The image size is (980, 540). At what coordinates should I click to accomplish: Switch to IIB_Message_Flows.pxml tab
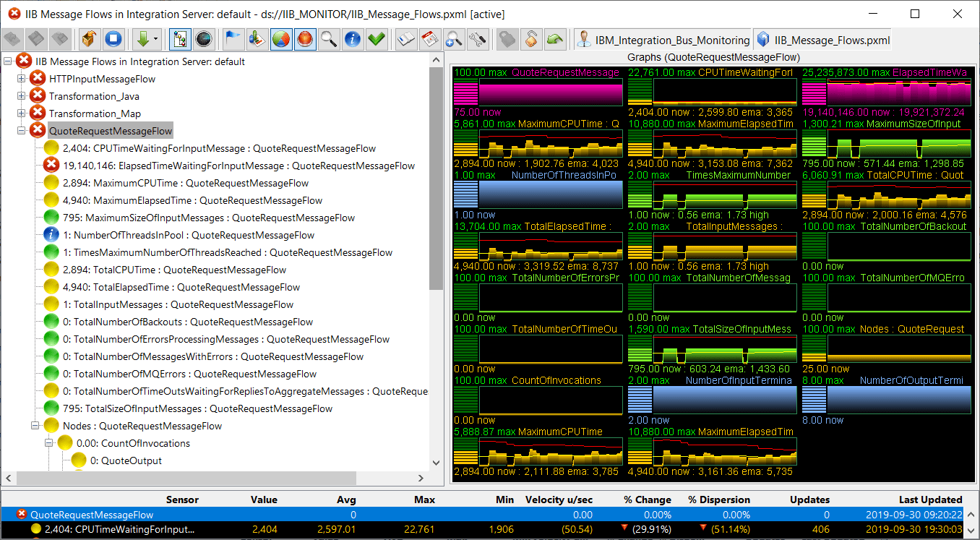[823, 40]
